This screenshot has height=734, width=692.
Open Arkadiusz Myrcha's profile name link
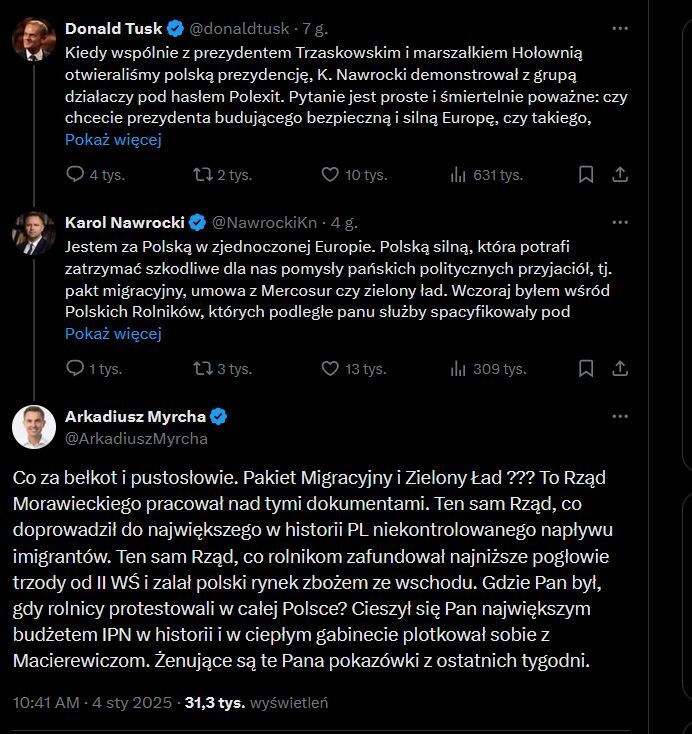click(134, 416)
